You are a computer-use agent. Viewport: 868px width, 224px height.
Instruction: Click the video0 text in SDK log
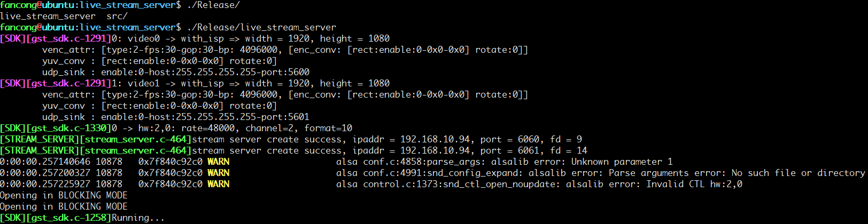coord(143,39)
